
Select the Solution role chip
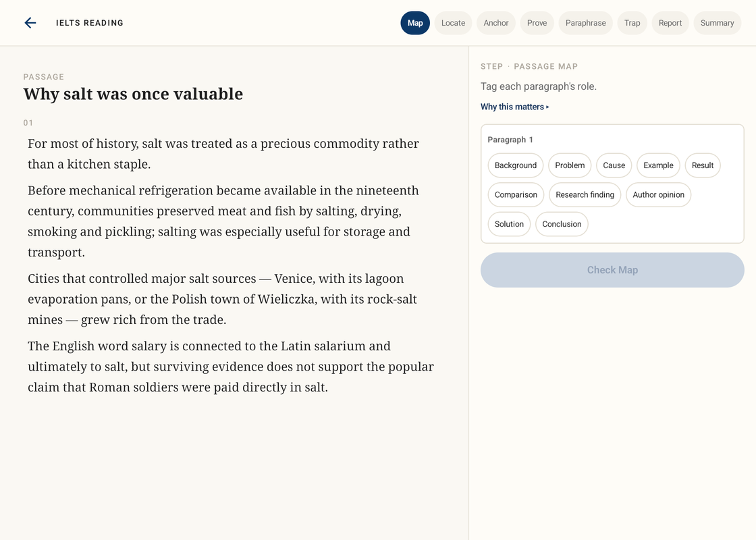[x=509, y=224]
